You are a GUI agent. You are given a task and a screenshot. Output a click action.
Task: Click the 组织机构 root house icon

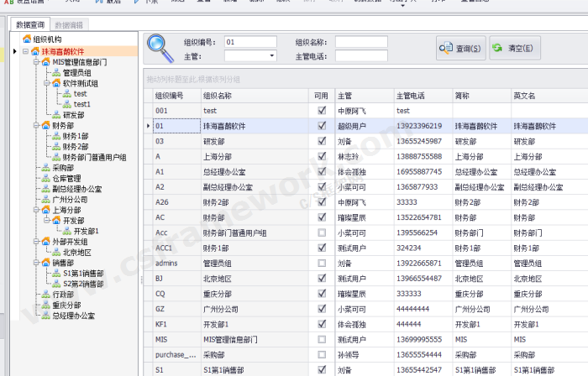[x=27, y=39]
